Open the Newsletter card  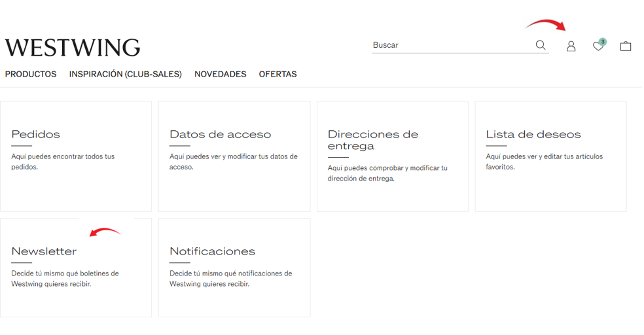coord(76,268)
